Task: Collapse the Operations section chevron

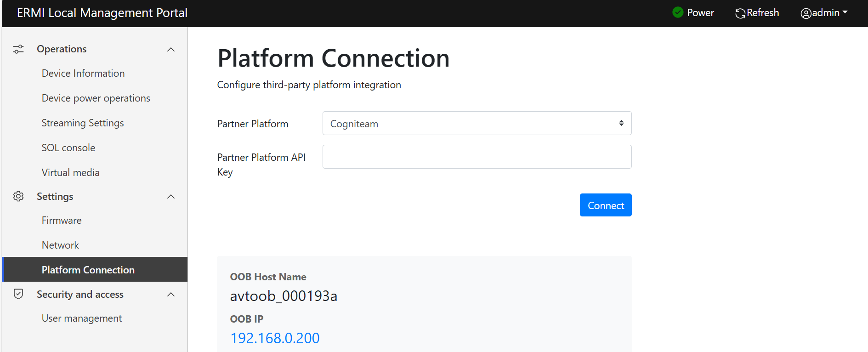Action: click(171, 49)
